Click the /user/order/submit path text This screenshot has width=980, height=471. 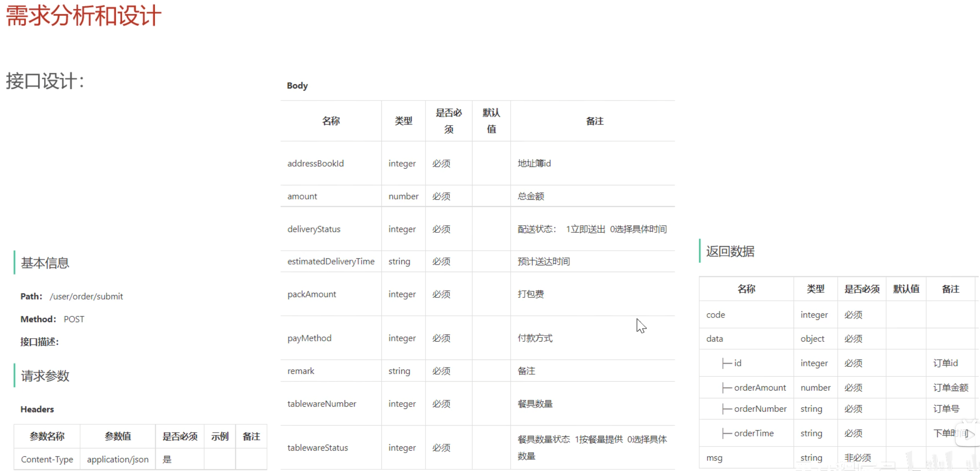[86, 296]
